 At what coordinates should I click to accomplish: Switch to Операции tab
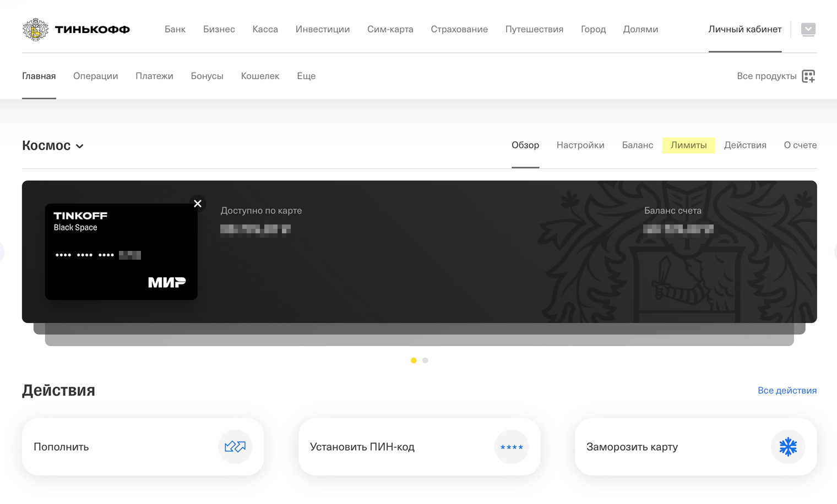tap(96, 76)
